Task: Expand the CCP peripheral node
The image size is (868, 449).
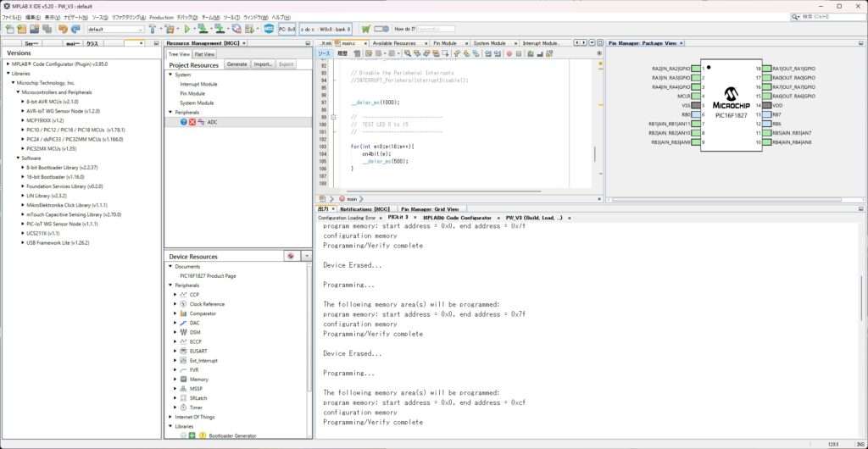Action: tap(175, 295)
